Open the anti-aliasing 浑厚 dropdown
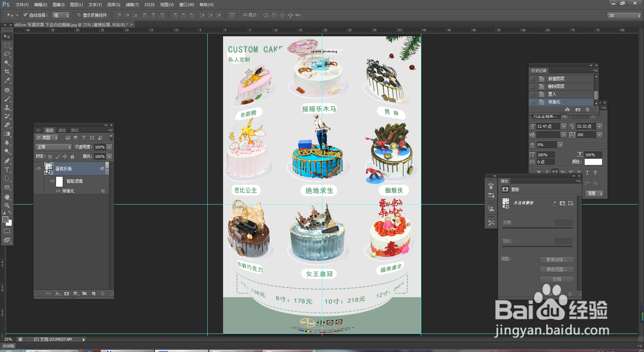The image size is (644, 352). [594, 193]
